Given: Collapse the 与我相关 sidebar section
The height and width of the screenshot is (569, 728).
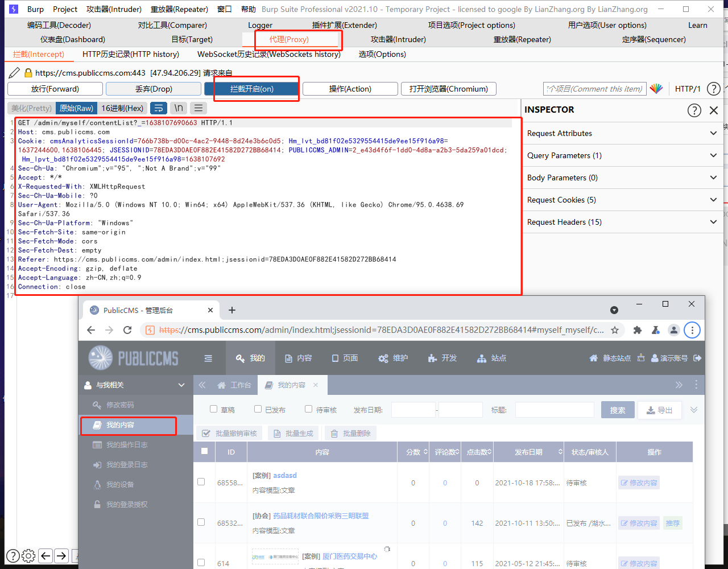Looking at the screenshot, I should 181,385.
